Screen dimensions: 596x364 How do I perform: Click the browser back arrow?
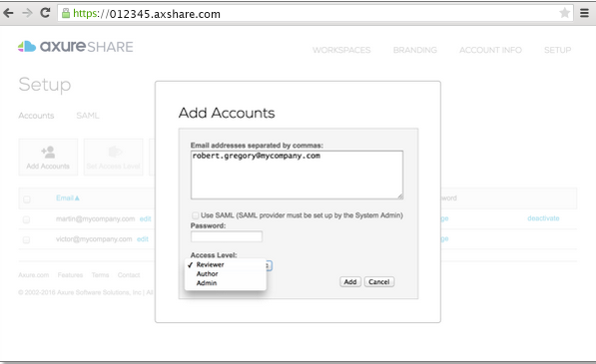8,13
